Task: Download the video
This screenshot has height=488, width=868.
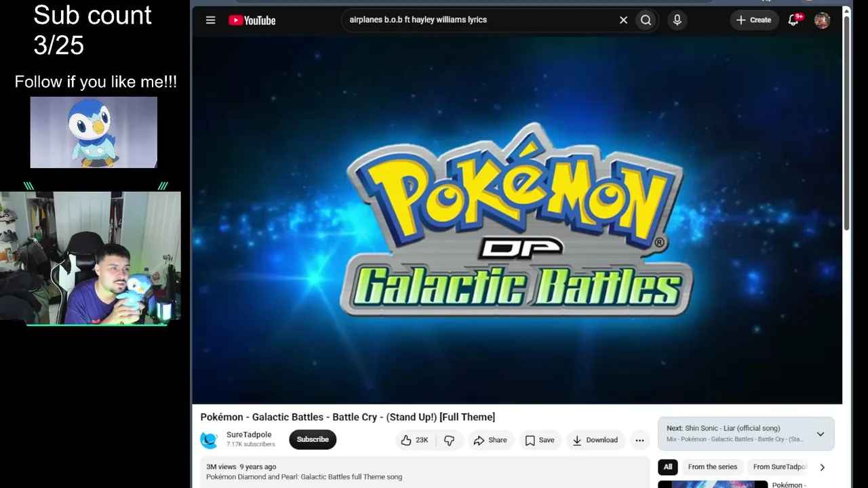Action: (x=595, y=440)
